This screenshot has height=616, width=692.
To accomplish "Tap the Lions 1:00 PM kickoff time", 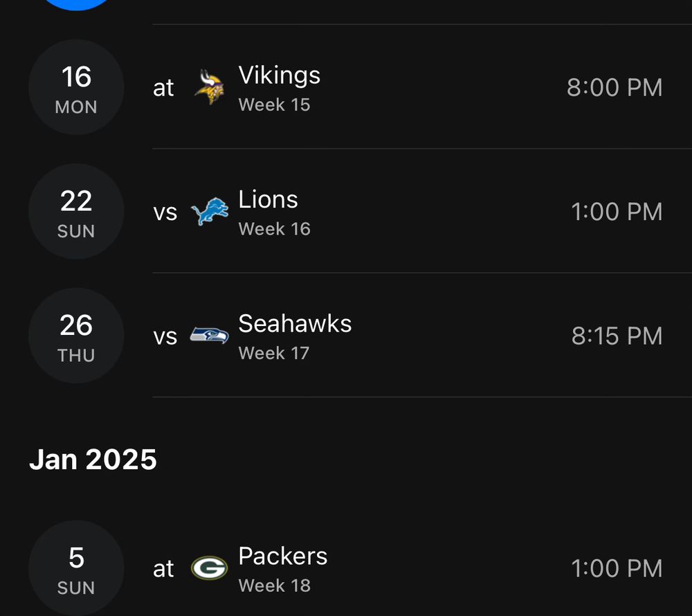I will [x=617, y=212].
